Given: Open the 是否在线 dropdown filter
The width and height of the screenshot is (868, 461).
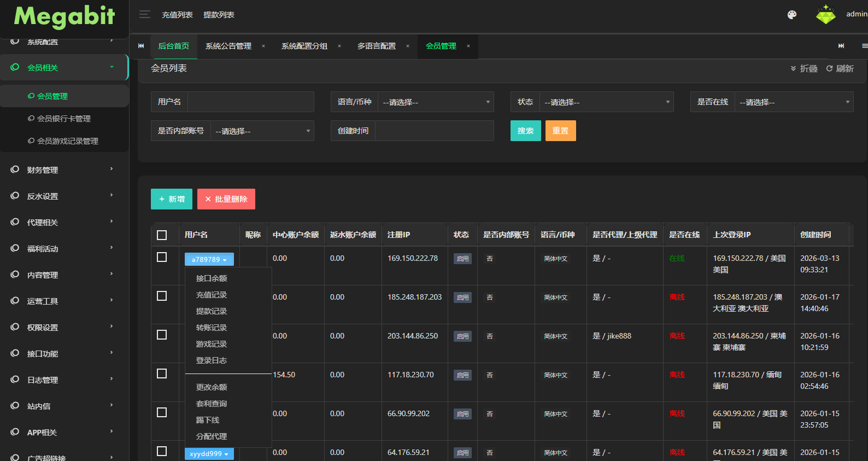Looking at the screenshot, I should click(793, 102).
